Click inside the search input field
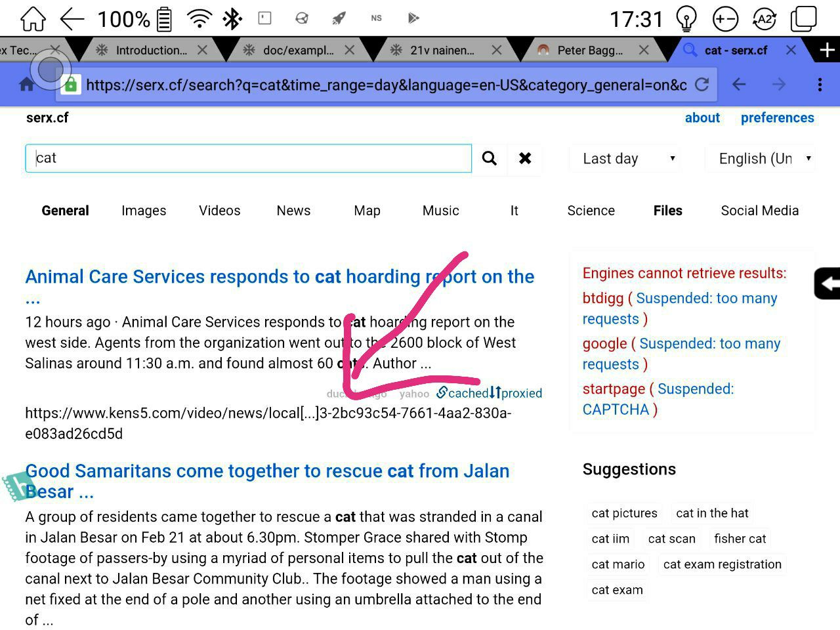Screen dimensions: 840x630 tap(248, 158)
